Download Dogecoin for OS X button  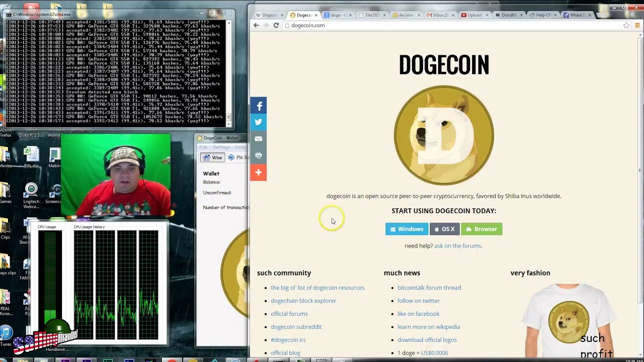[x=444, y=229]
